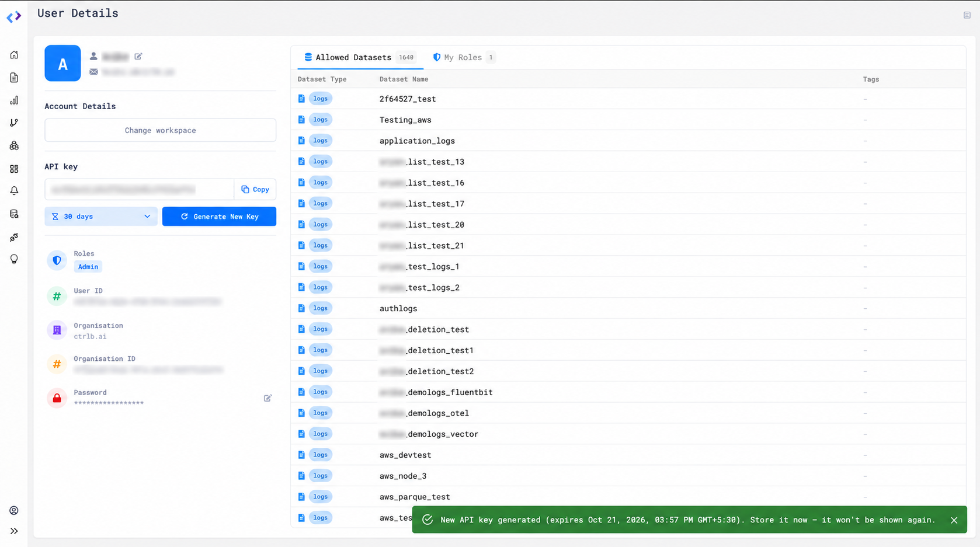Select the aws_node_3 dataset name
The image size is (980, 547).
pos(403,476)
